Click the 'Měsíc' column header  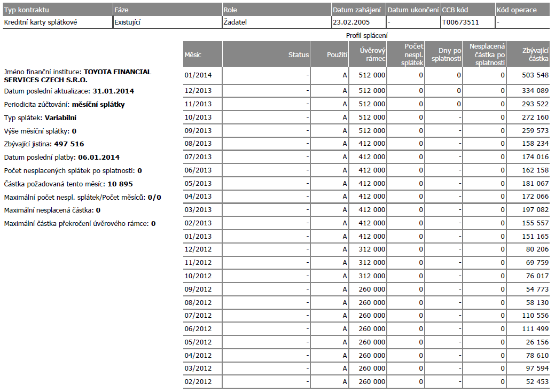click(202, 54)
